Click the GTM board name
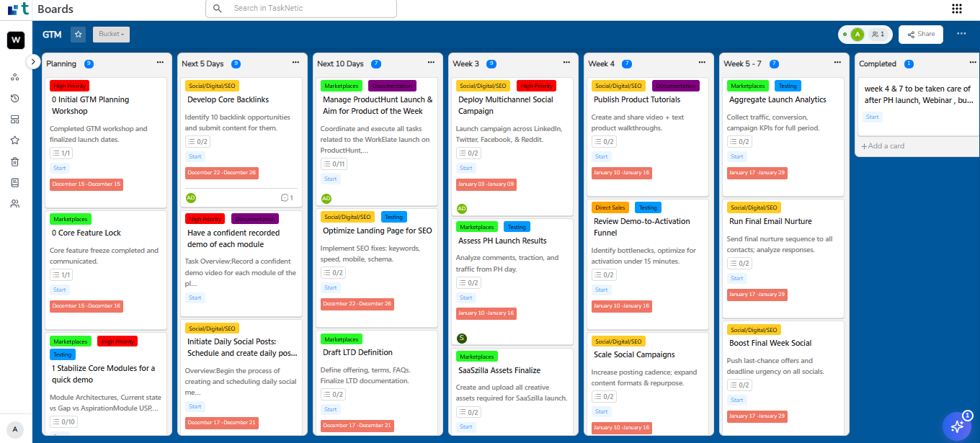This screenshot has height=443, width=980. click(52, 34)
